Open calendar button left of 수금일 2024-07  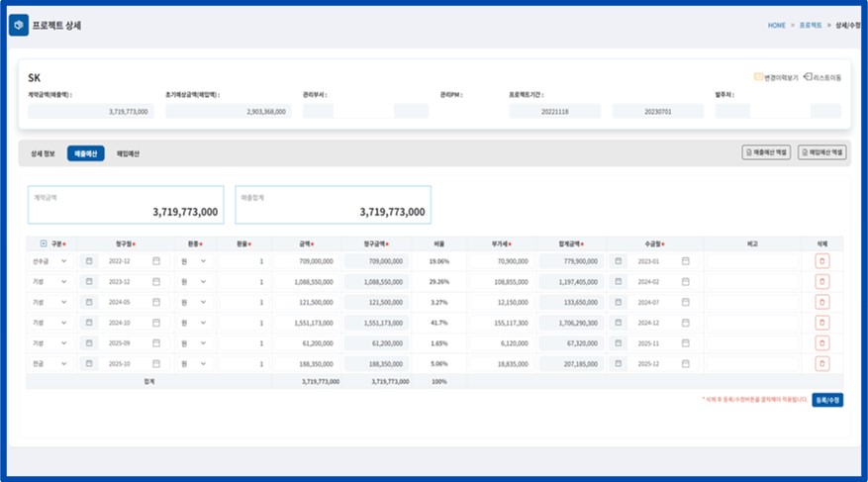pos(619,302)
